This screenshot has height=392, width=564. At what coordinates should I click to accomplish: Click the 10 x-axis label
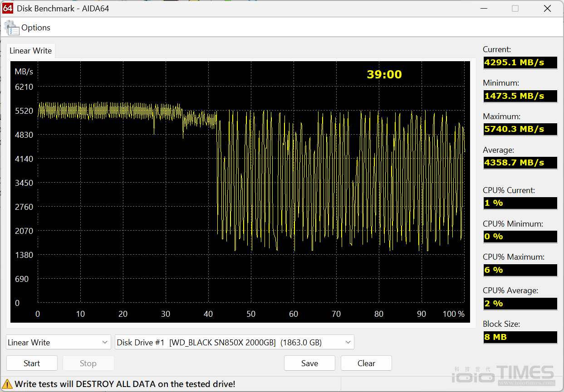coord(80,314)
